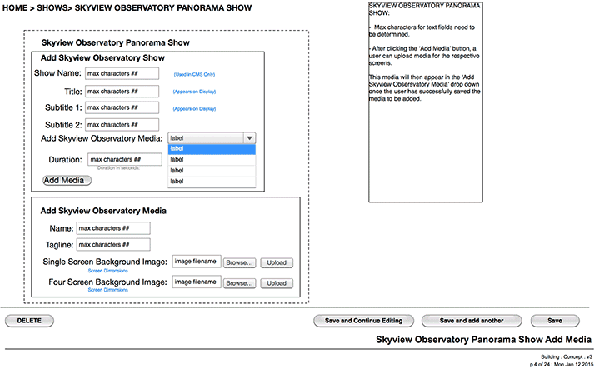This screenshot has width=600, height=389.
Task: Focus the Title text field
Action: pos(122,91)
